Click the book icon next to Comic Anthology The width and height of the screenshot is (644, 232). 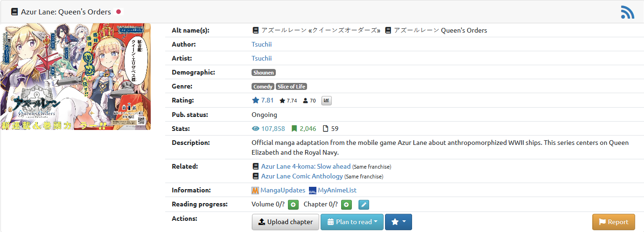(x=255, y=177)
